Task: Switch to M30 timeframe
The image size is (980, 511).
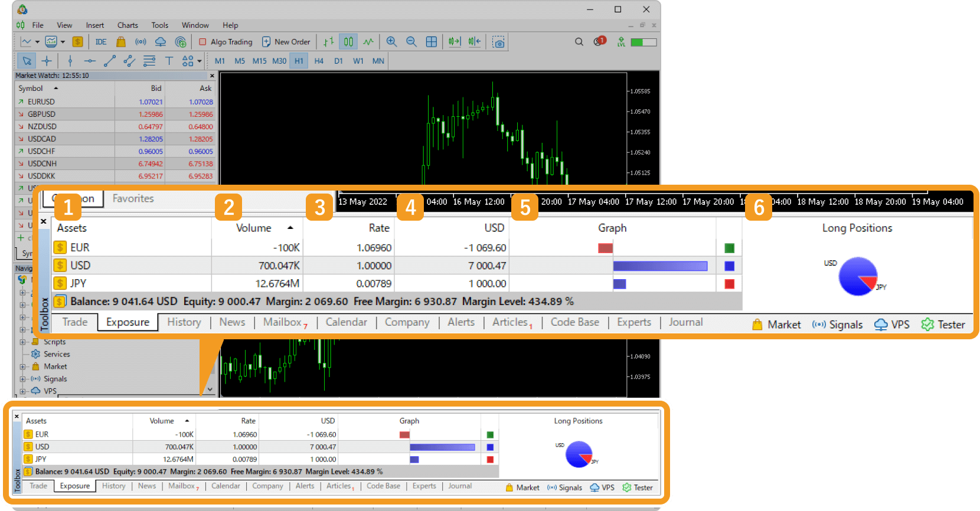Action: click(x=279, y=61)
